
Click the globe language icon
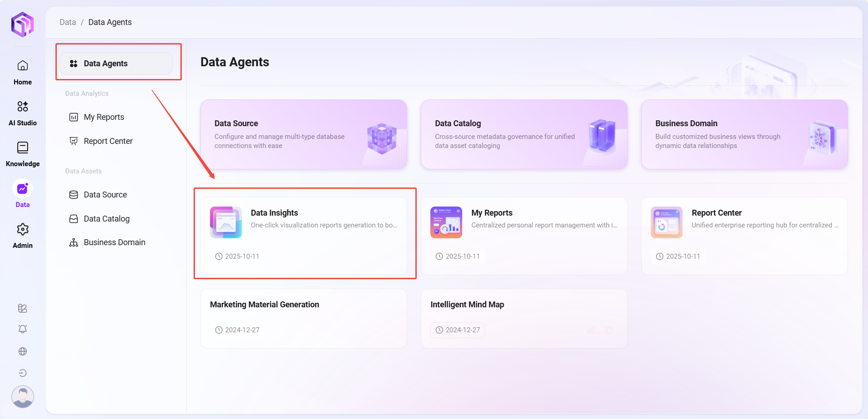(x=23, y=351)
